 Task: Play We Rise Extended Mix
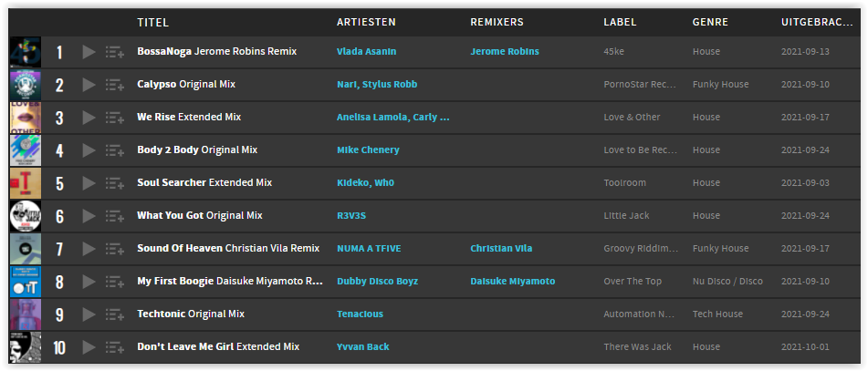(89, 118)
